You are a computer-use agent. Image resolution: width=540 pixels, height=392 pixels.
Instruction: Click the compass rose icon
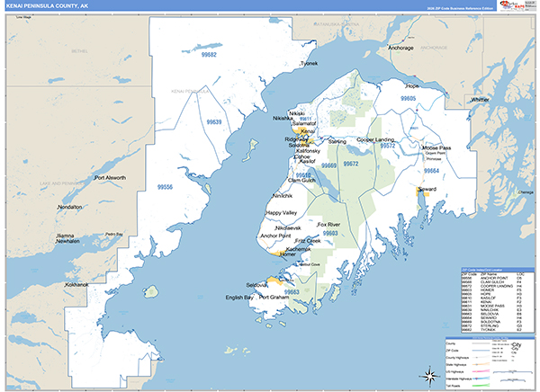(x=428, y=376)
